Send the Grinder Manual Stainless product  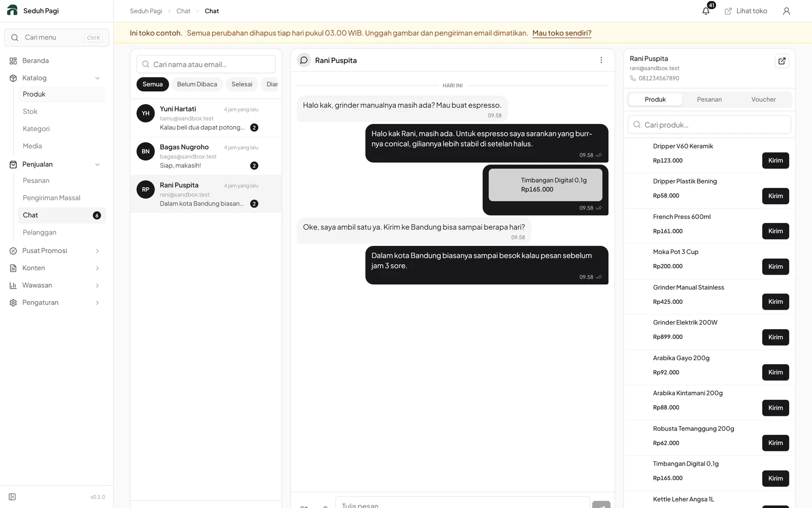tap(775, 302)
